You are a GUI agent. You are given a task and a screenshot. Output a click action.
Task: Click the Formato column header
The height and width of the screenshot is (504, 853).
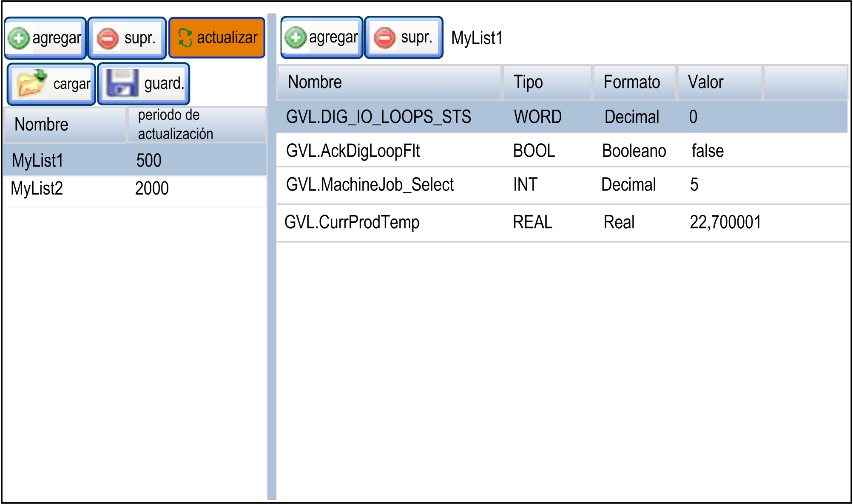point(632,82)
